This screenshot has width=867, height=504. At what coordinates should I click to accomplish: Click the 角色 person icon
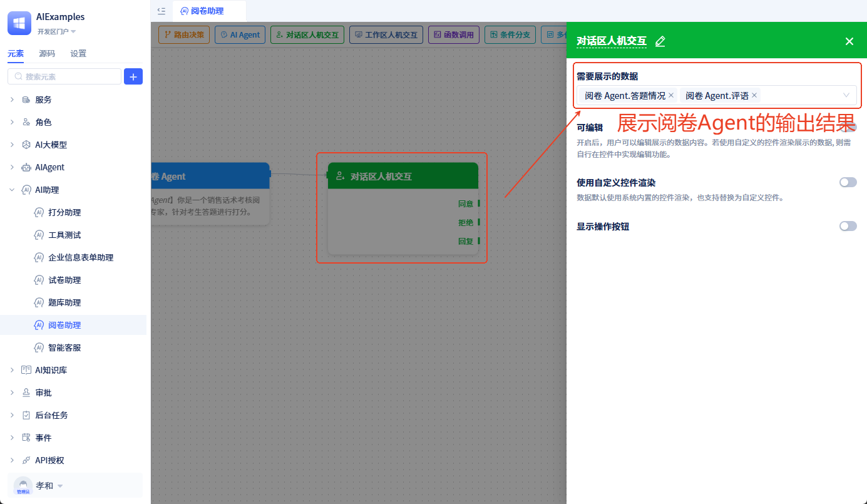(x=26, y=122)
